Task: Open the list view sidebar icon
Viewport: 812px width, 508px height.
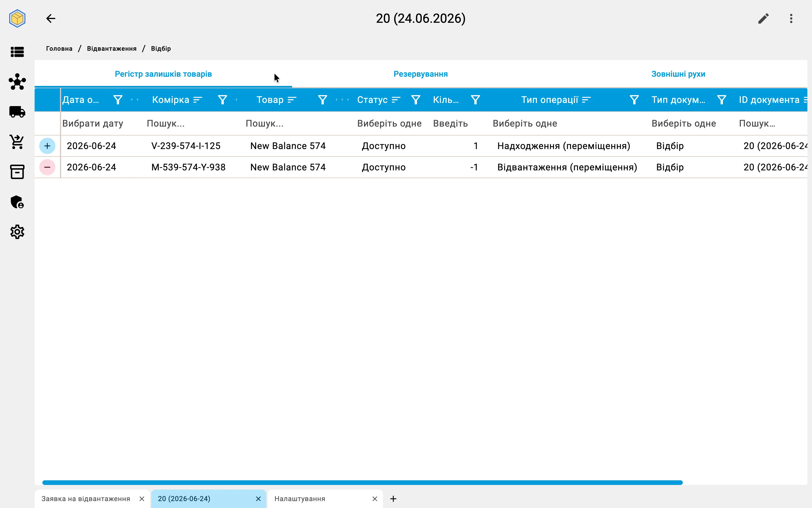Action: pos(17,52)
